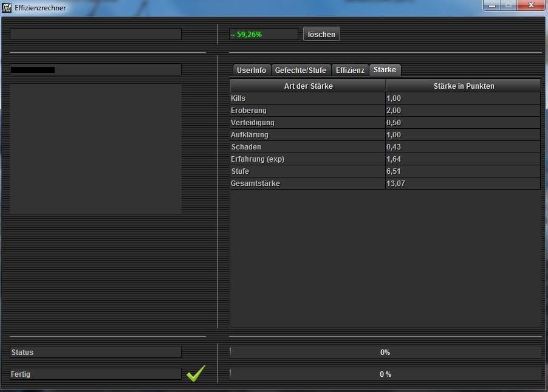Screen dimensions: 548x392
Task: Click the Effizienzrechner title bar app icon
Action: click(x=7, y=7)
